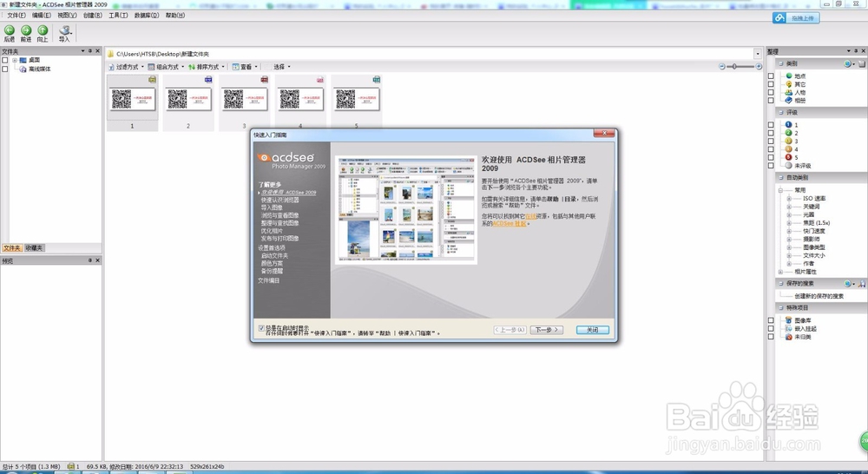Expand the ISO 速率 auto category

(x=789, y=198)
